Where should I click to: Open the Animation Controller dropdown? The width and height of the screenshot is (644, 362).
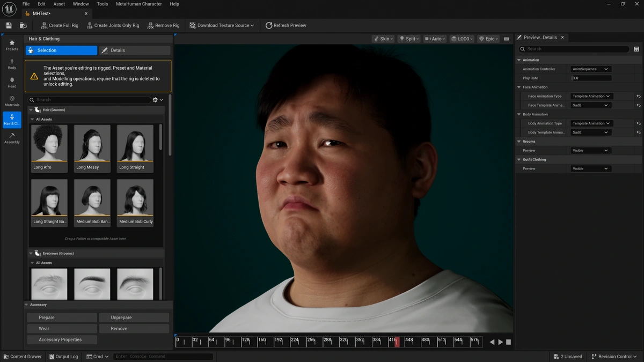coord(590,69)
